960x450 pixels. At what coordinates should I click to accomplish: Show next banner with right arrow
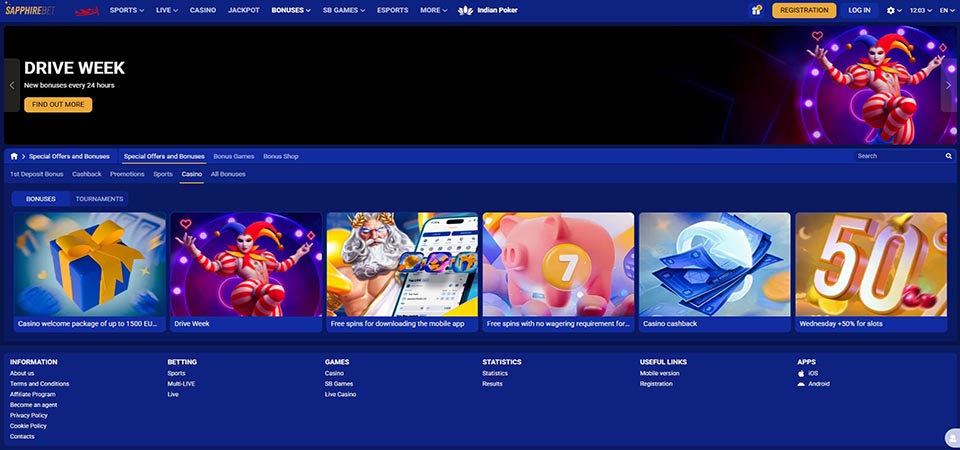pyautogui.click(x=948, y=85)
